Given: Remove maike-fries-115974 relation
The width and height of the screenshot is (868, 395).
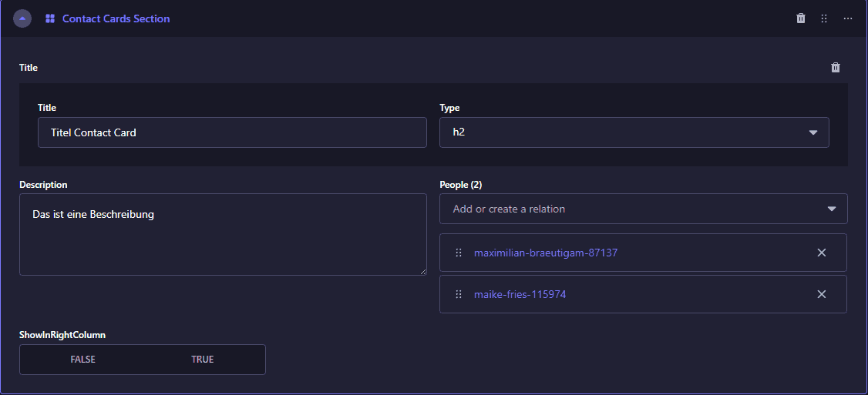Looking at the screenshot, I should pyautogui.click(x=822, y=294).
